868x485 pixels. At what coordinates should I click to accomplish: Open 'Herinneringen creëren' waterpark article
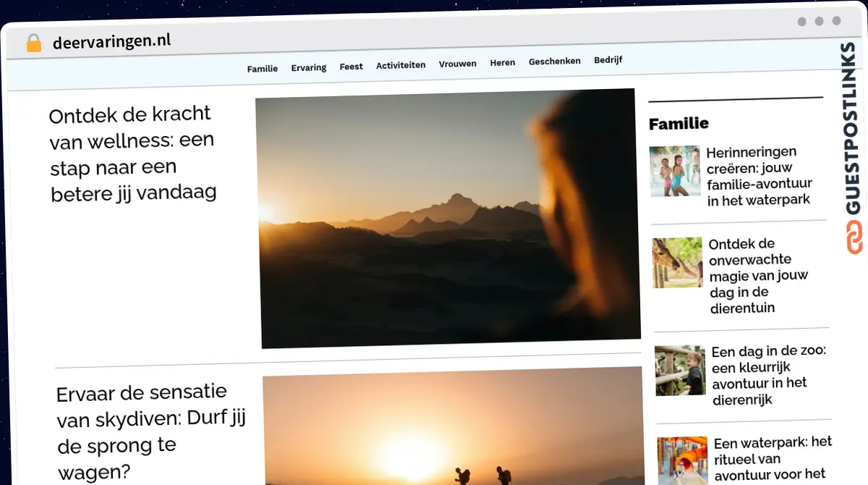pos(759,176)
